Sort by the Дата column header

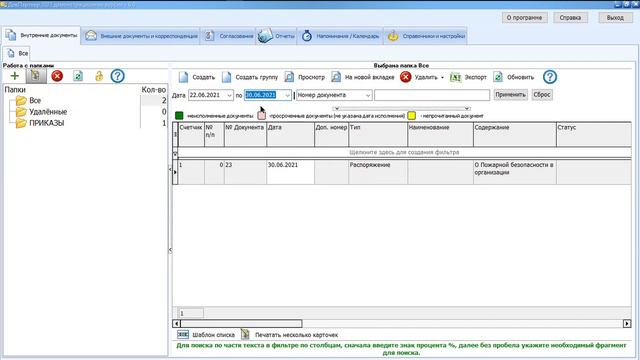[290, 135]
